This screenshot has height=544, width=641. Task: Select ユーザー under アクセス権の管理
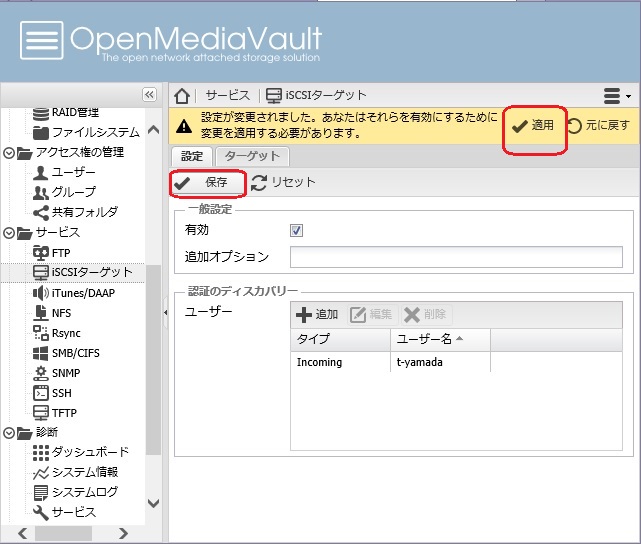(x=64, y=172)
